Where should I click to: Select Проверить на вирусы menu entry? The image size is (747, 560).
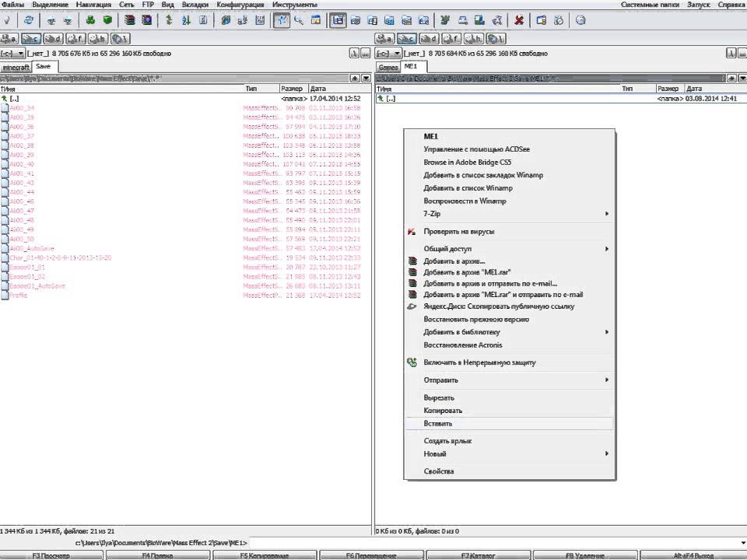point(510,232)
